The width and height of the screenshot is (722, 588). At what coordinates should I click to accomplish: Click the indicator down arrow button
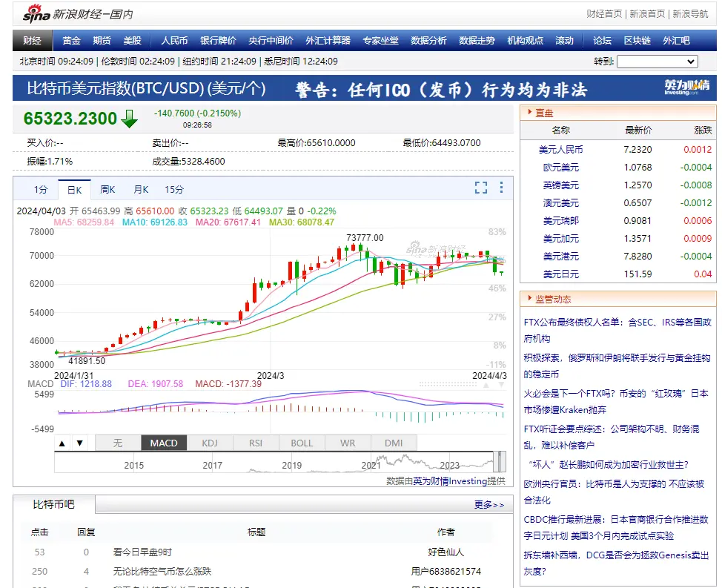[x=79, y=443]
